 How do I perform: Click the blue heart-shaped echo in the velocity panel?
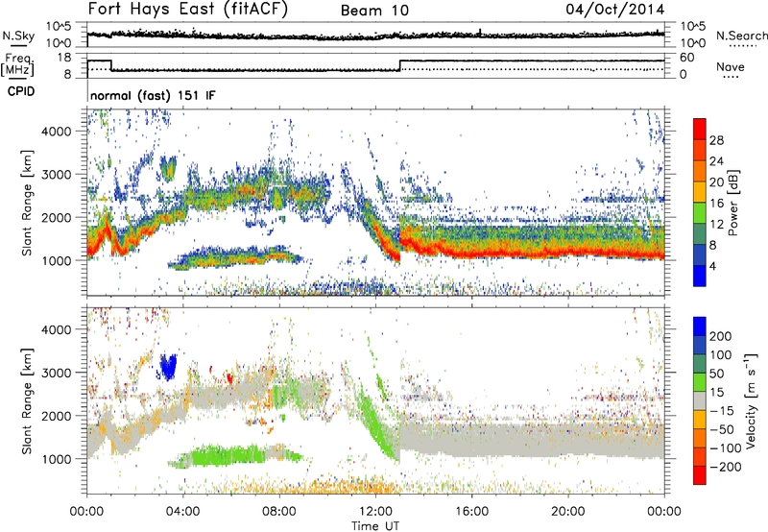coord(169,367)
